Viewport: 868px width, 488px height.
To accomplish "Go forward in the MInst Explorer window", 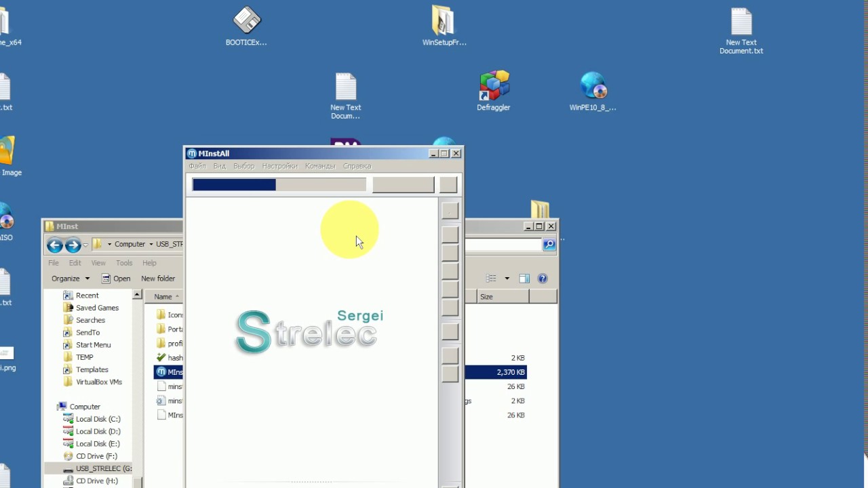I will tap(73, 245).
